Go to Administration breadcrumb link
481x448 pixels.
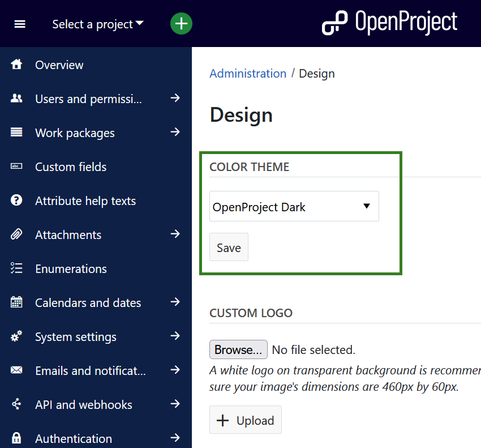(248, 74)
